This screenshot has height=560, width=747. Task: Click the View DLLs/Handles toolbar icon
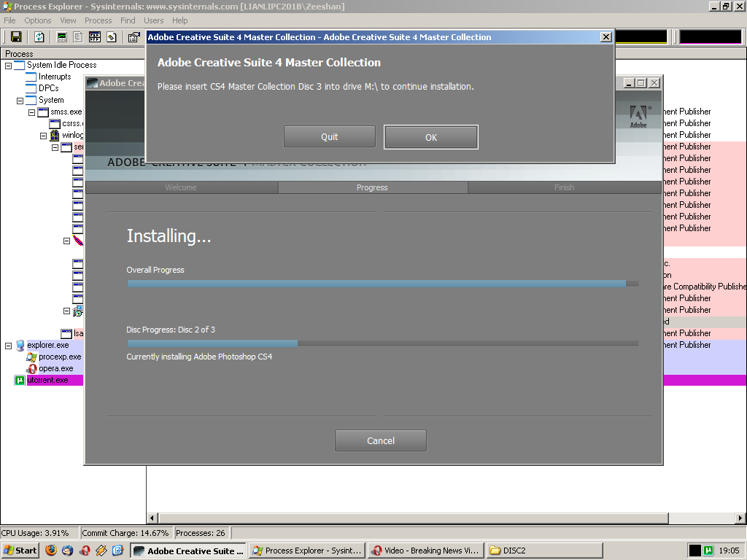[112, 37]
